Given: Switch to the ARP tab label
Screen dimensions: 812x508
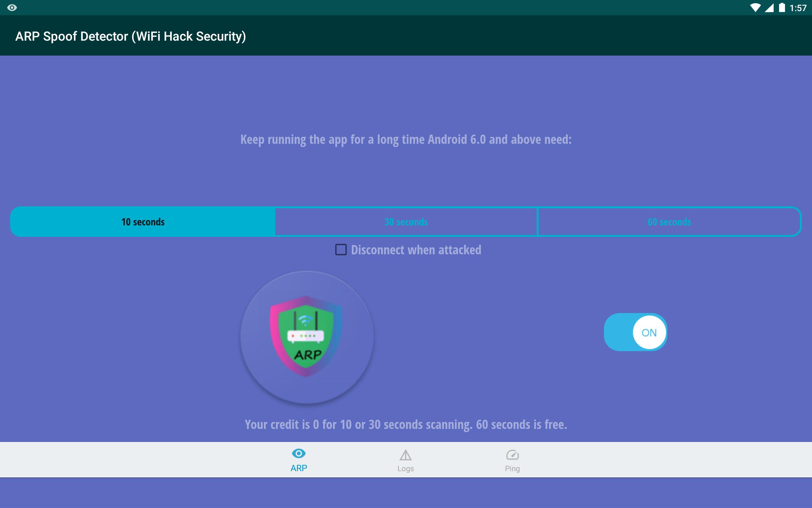Looking at the screenshot, I should pos(298,468).
